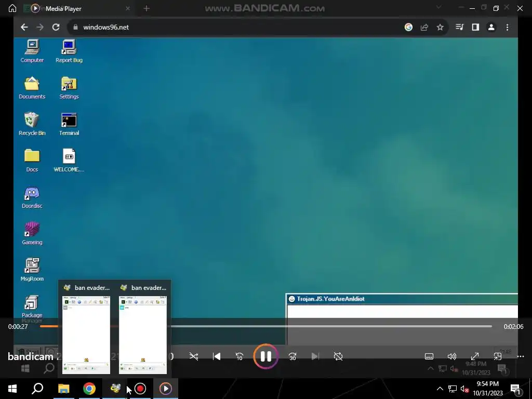Switch to the mini player view
The width and height of the screenshot is (532, 399).
(x=497, y=356)
